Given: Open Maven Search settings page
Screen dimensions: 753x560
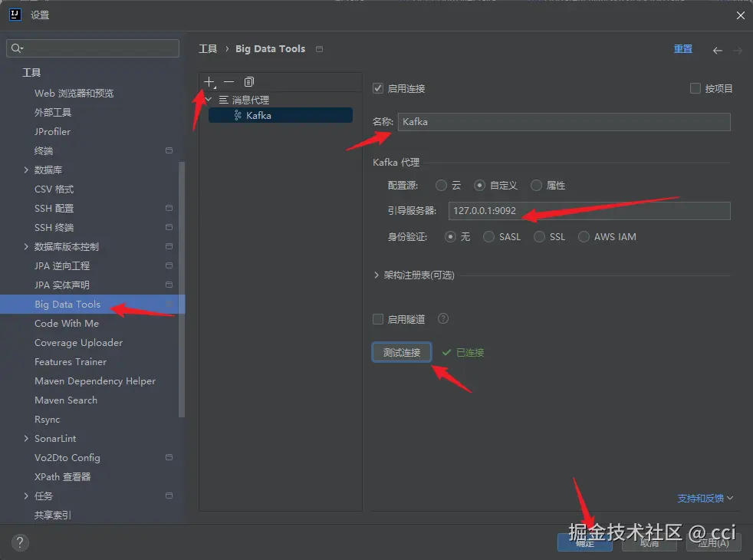Looking at the screenshot, I should [x=66, y=400].
